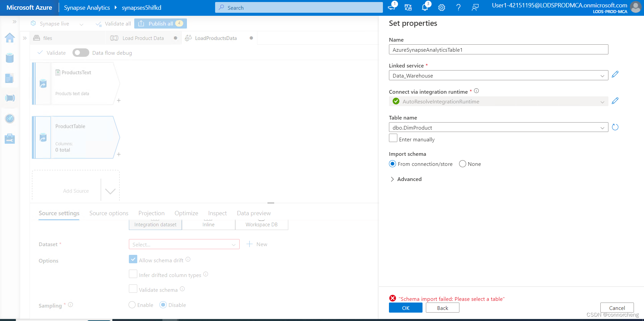Screen dimensions: 644x321
Task: Open integration runtime info icon
Action: (x=476, y=91)
